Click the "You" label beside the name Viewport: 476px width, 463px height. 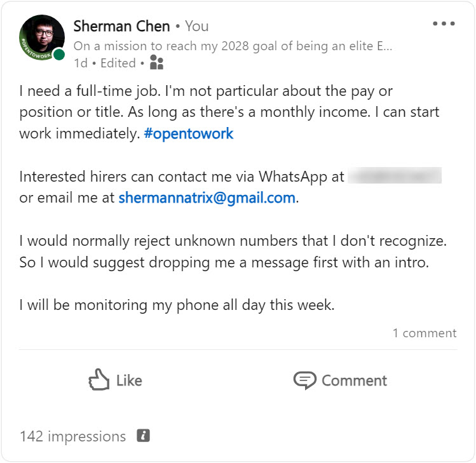pos(196,26)
